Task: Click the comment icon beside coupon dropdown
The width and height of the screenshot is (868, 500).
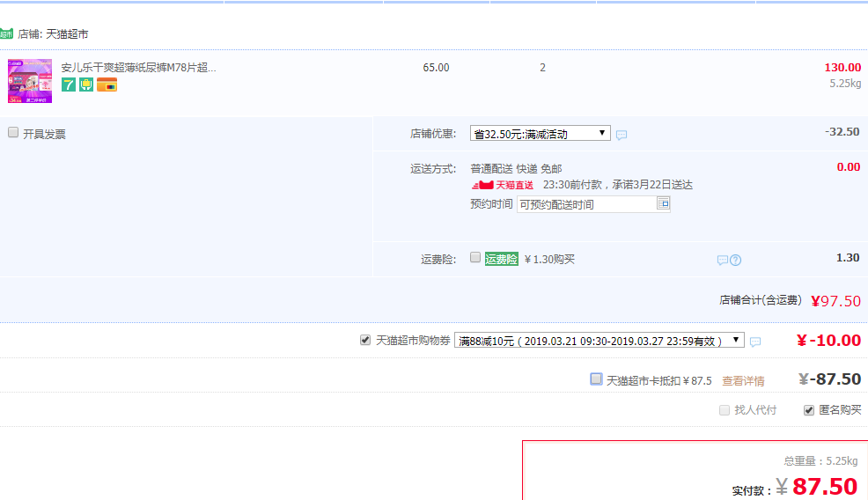Action: pyautogui.click(x=755, y=342)
